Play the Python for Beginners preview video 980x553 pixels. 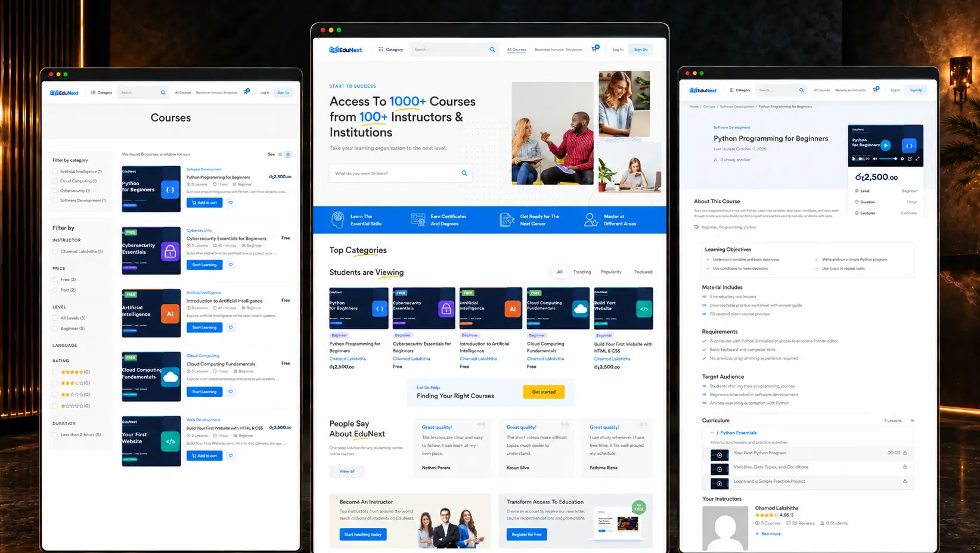pos(886,145)
